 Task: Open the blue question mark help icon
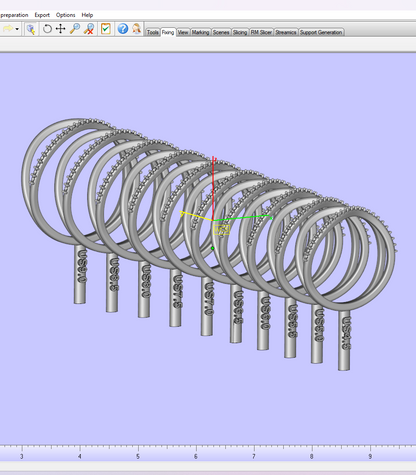click(123, 29)
